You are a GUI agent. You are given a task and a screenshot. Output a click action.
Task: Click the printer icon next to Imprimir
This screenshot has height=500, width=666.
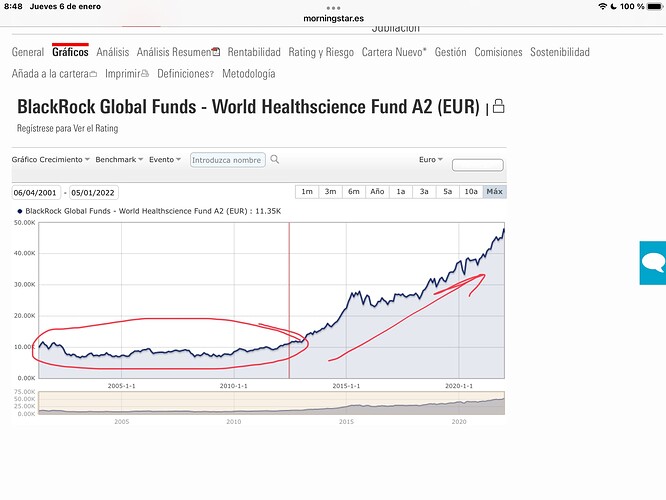click(x=145, y=74)
